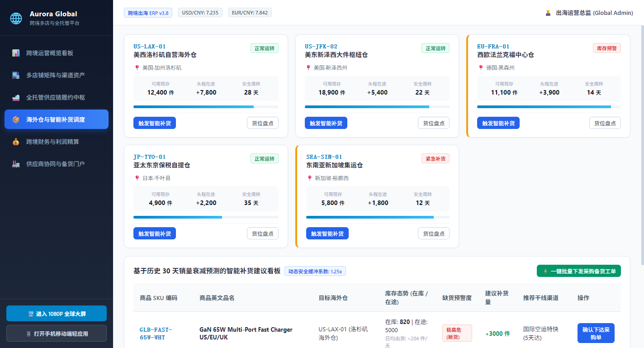Click the Aurora Global globe logo icon
This screenshot has height=348, width=644.
coord(16,18)
